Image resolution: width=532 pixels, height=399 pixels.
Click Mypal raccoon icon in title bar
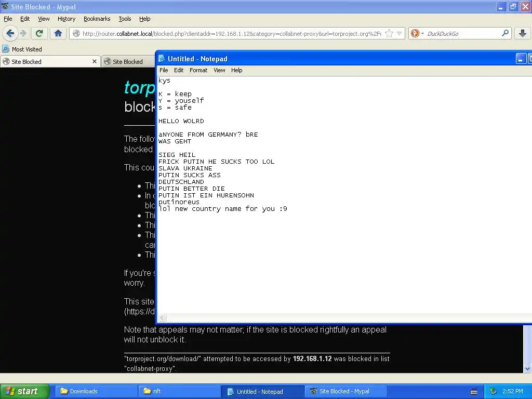click(x=5, y=6)
